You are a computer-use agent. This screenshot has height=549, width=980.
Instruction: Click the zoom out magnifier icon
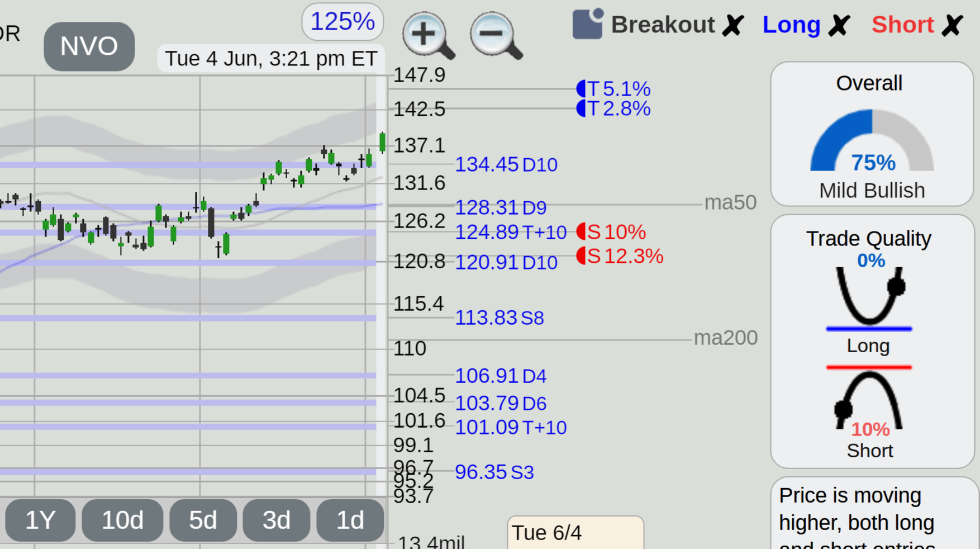pyautogui.click(x=496, y=35)
